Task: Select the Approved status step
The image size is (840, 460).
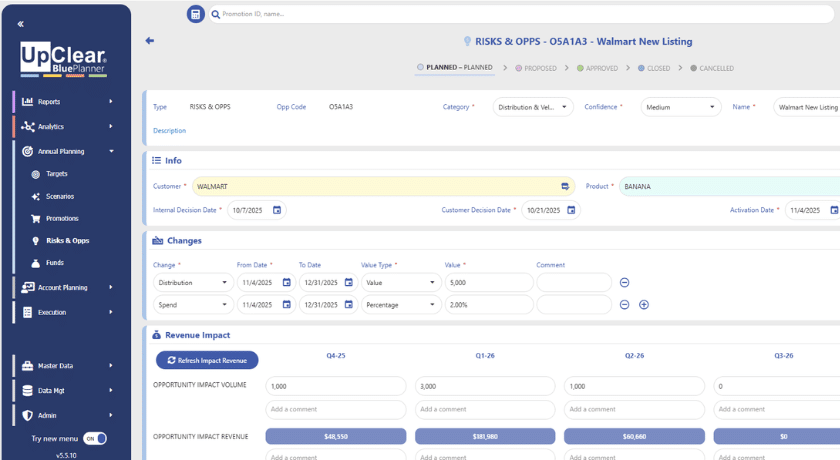Action: (x=600, y=68)
